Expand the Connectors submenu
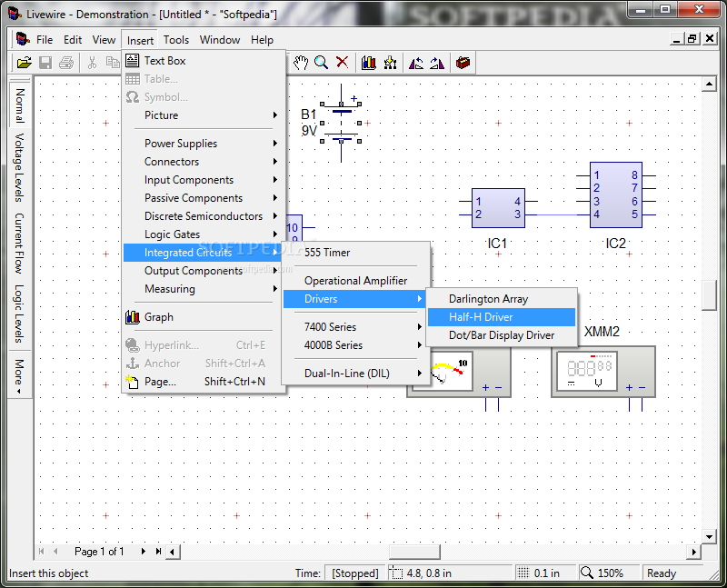Viewport: 727px width, 588px height. click(x=204, y=162)
